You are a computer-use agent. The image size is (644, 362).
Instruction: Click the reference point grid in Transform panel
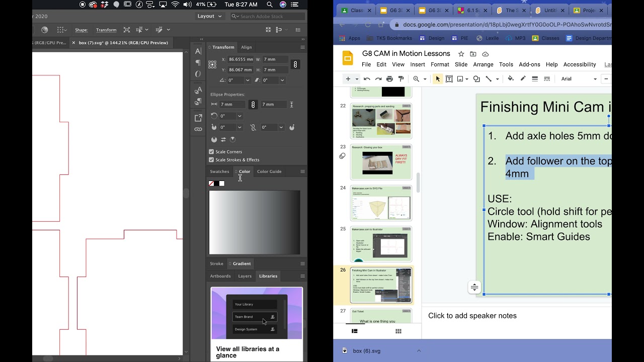212,64
